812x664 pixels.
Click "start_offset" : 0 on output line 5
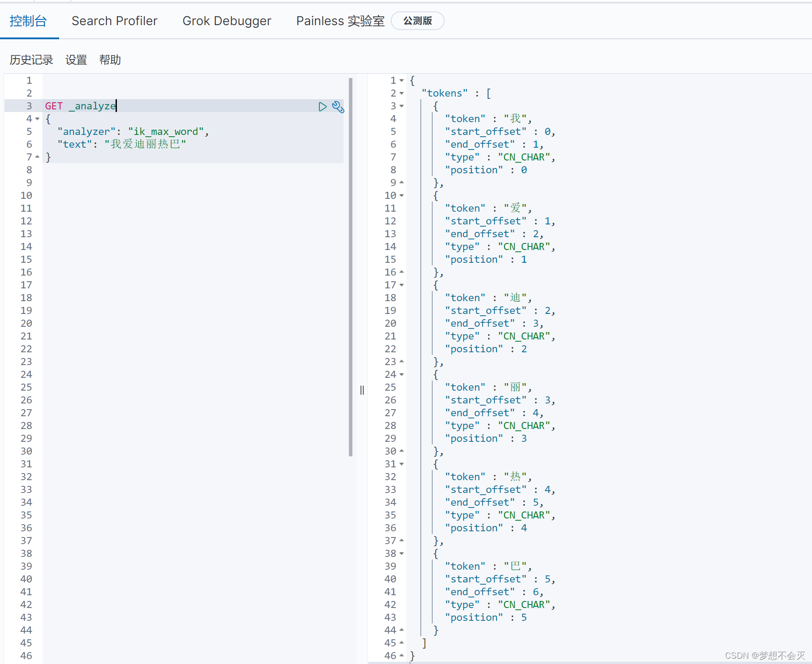pos(498,132)
